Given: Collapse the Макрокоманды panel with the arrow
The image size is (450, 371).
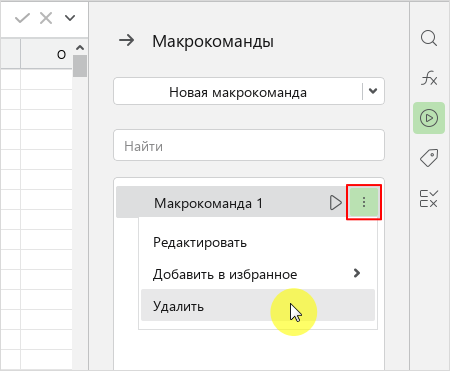Looking at the screenshot, I should click(x=127, y=41).
